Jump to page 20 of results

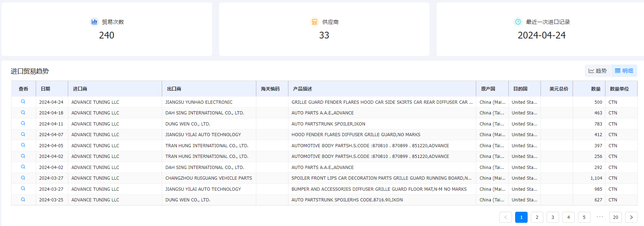615,217
